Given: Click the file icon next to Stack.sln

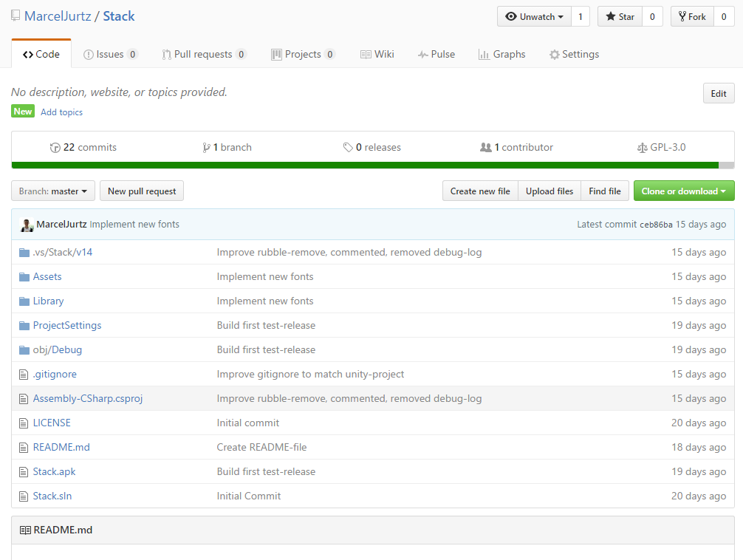Looking at the screenshot, I should tap(24, 496).
